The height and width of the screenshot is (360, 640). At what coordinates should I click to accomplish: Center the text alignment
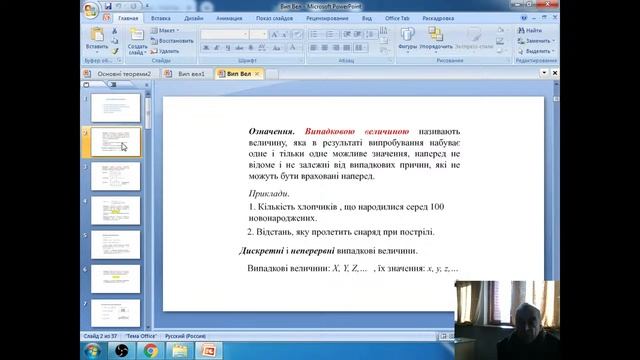tap(324, 48)
